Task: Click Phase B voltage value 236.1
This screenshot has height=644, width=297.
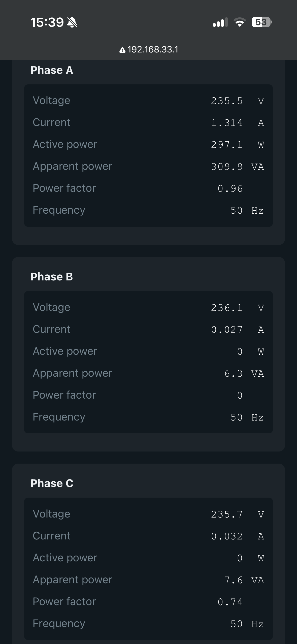Action: click(x=227, y=308)
